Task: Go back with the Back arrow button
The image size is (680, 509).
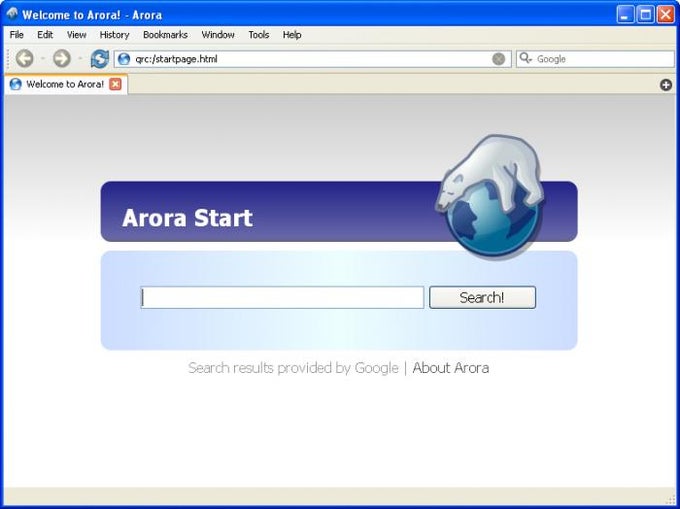Action: (x=25, y=59)
